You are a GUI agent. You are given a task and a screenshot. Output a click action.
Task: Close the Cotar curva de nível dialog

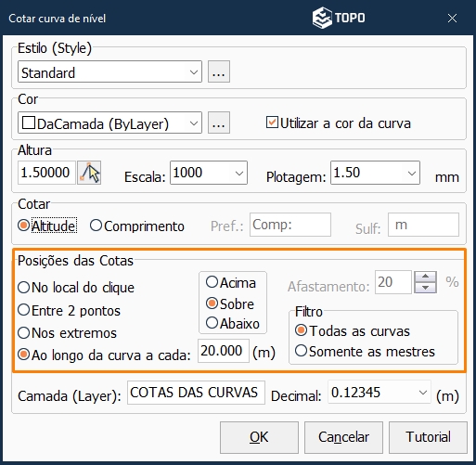pyautogui.click(x=452, y=19)
